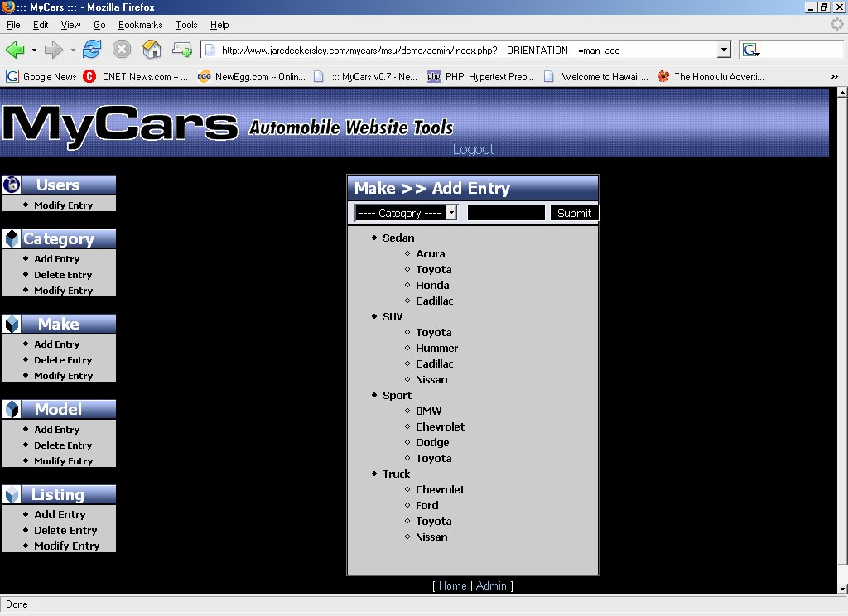Click Modify Entry under Make
Screen dimensions: 848x616
[x=63, y=376]
